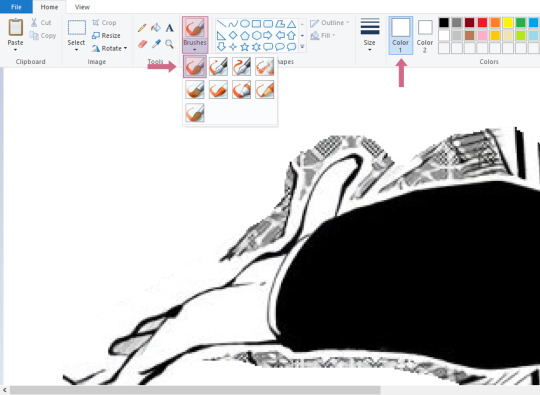Choose the Calligraphy brush 1 option

point(218,66)
